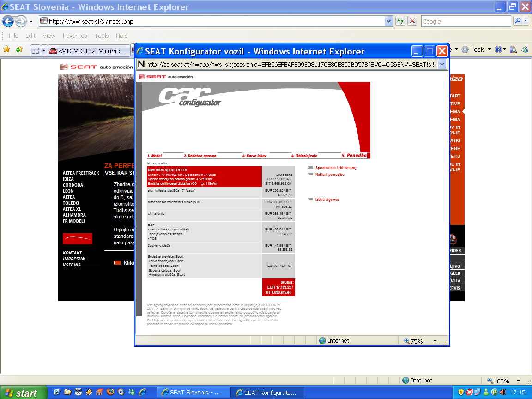Click the red X security alert tray icon
This screenshot has width=532, height=399.
click(x=469, y=392)
